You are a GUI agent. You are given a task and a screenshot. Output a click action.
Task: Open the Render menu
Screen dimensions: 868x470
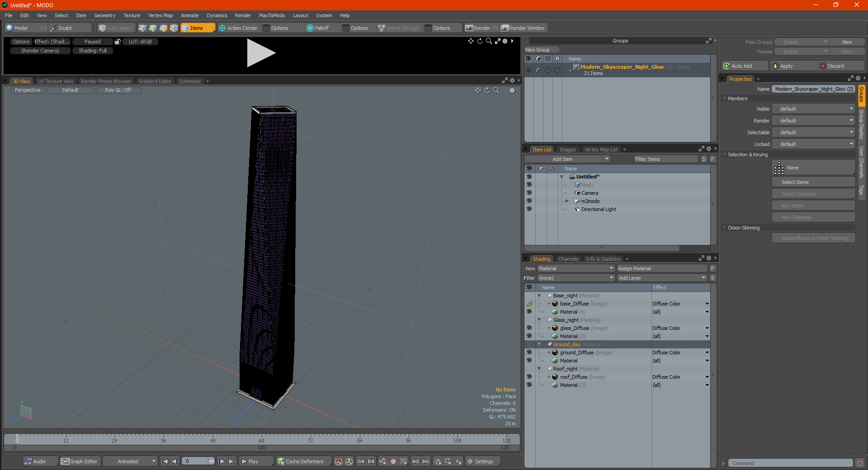(x=243, y=15)
